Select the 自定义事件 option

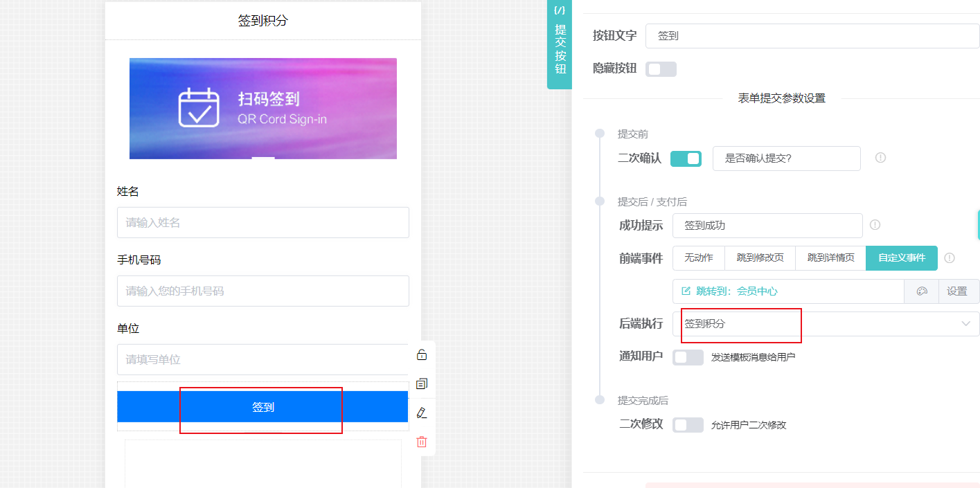pos(902,257)
